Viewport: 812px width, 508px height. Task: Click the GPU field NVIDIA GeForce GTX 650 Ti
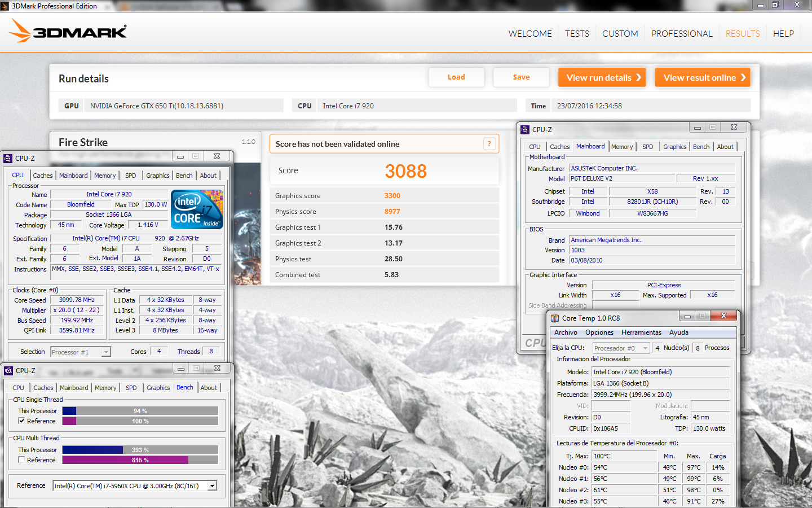[184, 106]
